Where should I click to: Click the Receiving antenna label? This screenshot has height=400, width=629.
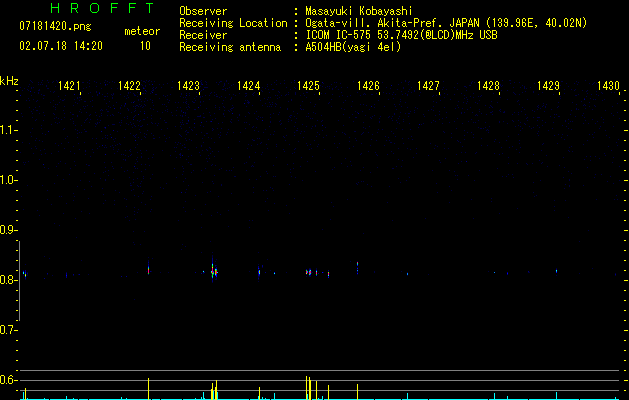click(x=230, y=47)
